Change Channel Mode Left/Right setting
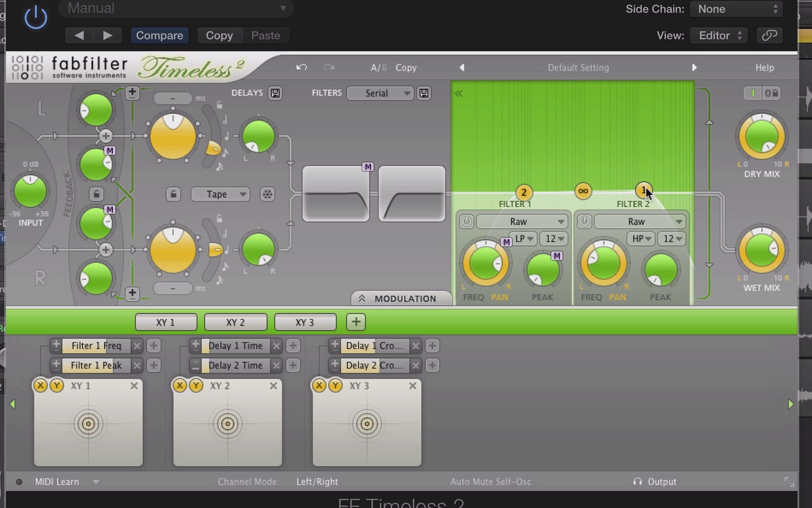The image size is (812, 508). click(x=317, y=482)
